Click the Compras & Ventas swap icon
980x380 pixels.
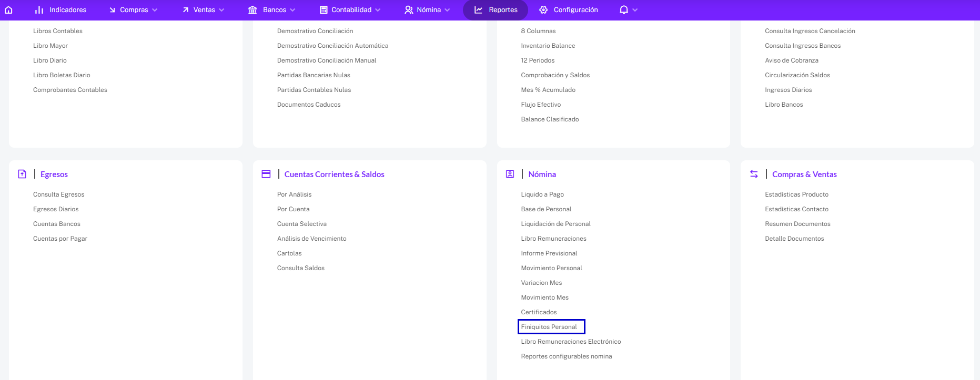point(754,174)
